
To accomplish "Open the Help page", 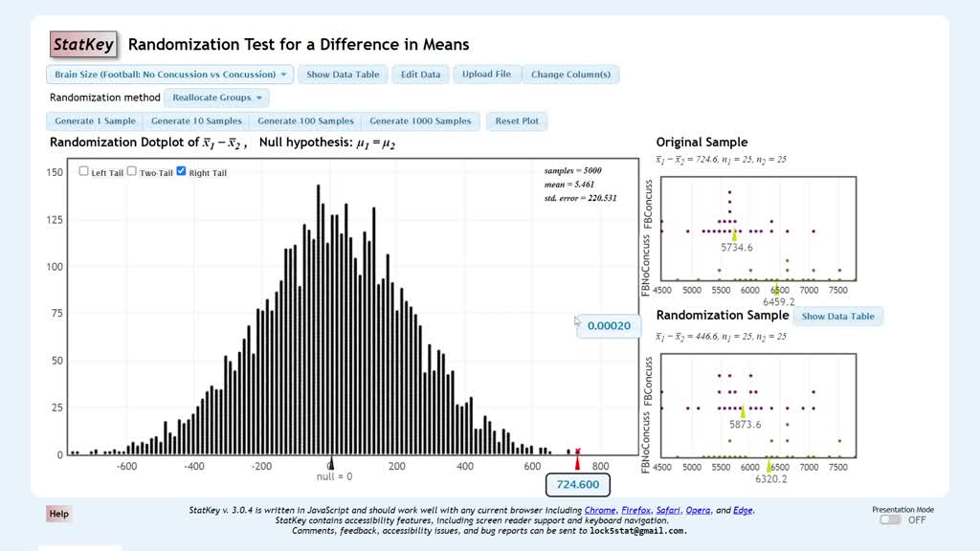I will click(x=58, y=514).
